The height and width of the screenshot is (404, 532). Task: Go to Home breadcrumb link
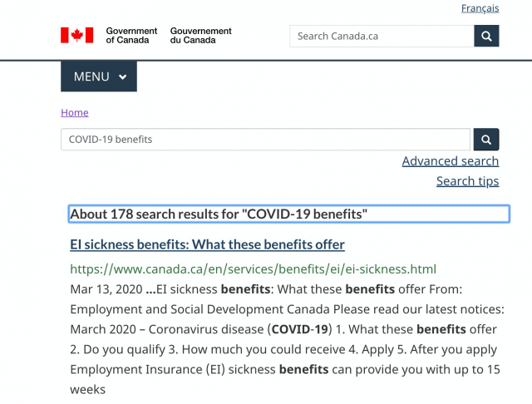[x=75, y=112]
